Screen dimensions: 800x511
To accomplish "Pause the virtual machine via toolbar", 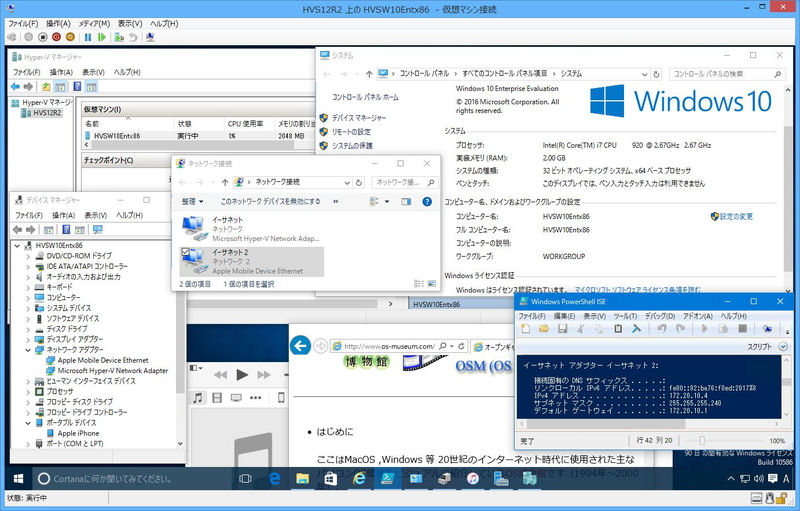I will coord(88,37).
